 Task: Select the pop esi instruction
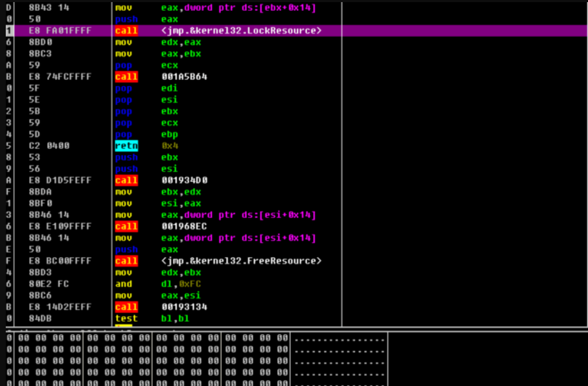click(146, 100)
